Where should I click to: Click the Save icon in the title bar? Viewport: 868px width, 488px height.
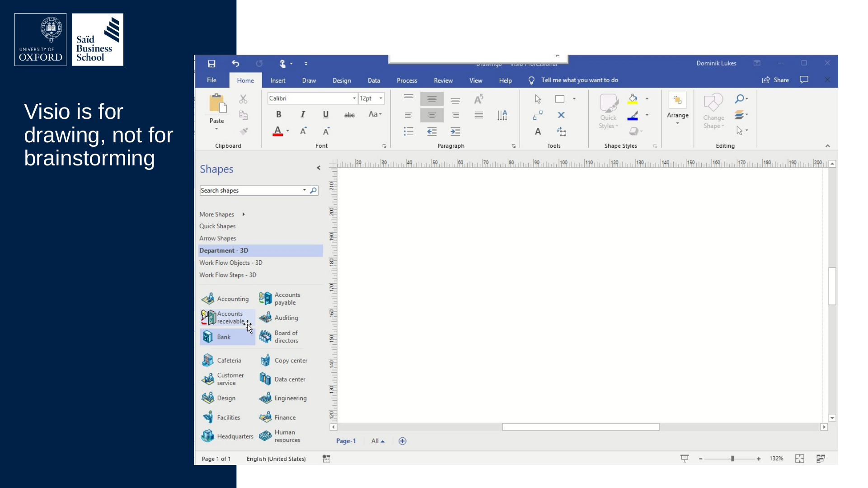click(x=211, y=64)
